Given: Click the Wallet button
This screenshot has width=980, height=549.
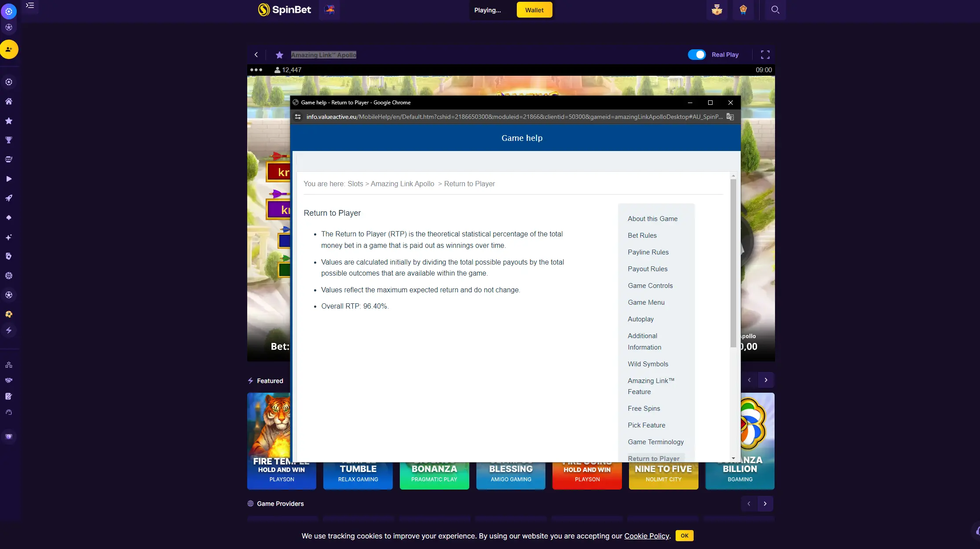Looking at the screenshot, I should click(x=534, y=10).
